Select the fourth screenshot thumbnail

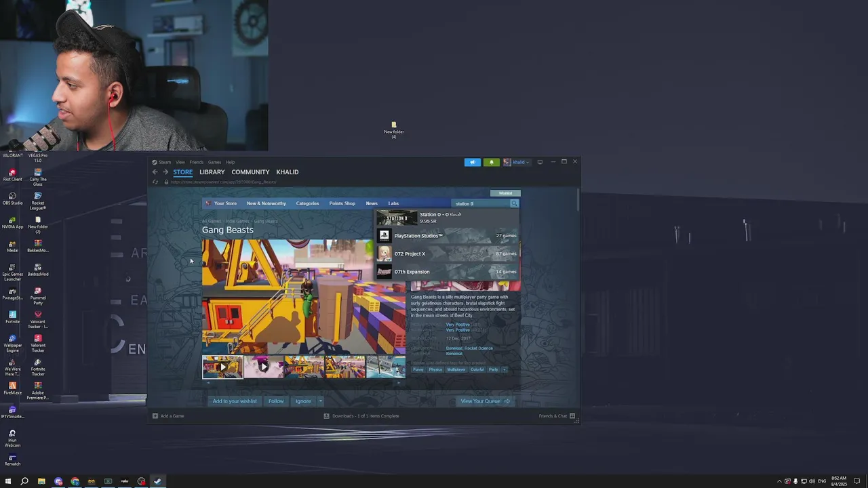pos(344,367)
